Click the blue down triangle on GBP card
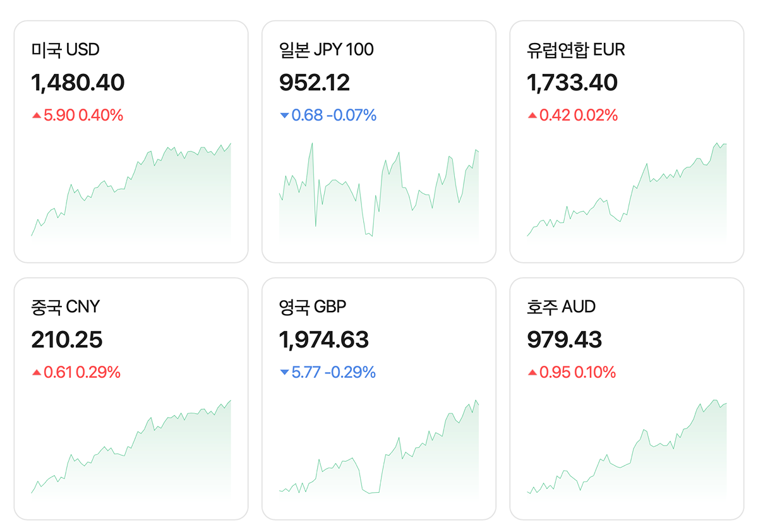Viewport: 758px width, 532px height. [x=284, y=373]
